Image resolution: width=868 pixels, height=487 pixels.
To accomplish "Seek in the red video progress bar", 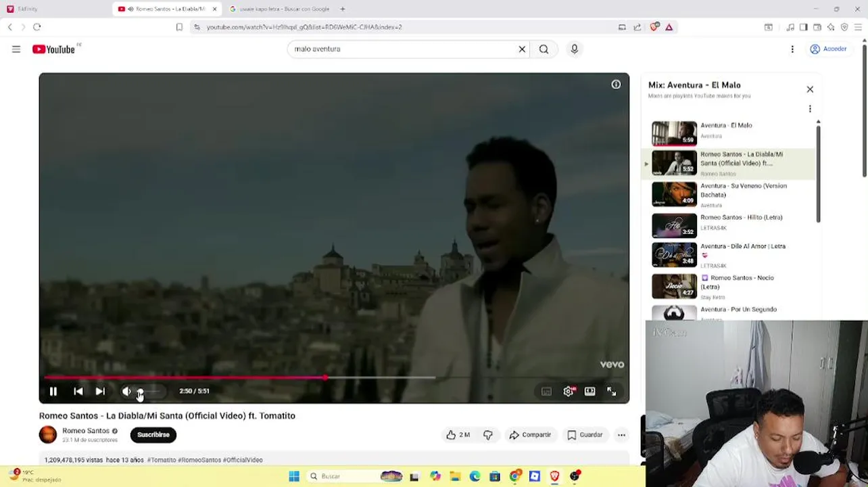I will pyautogui.click(x=240, y=377).
